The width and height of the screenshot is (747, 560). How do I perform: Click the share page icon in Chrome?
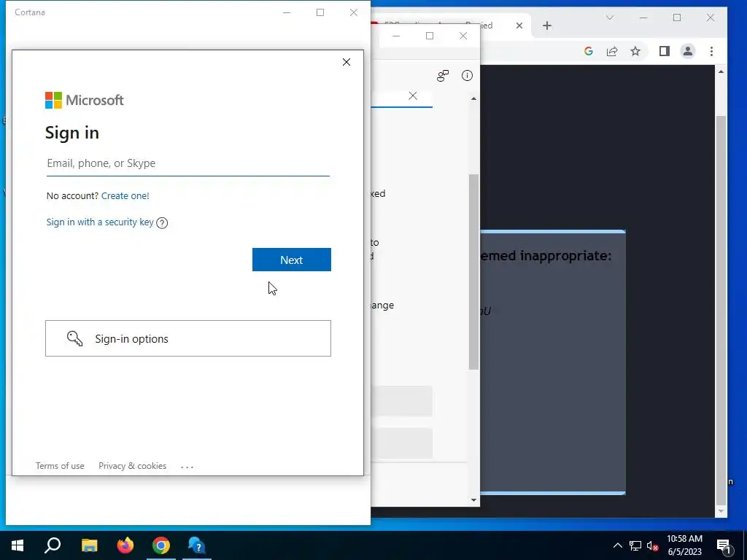coord(612,52)
